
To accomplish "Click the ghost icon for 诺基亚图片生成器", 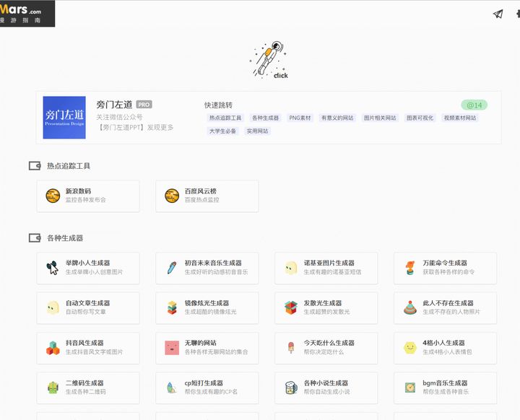I will click(x=291, y=268).
